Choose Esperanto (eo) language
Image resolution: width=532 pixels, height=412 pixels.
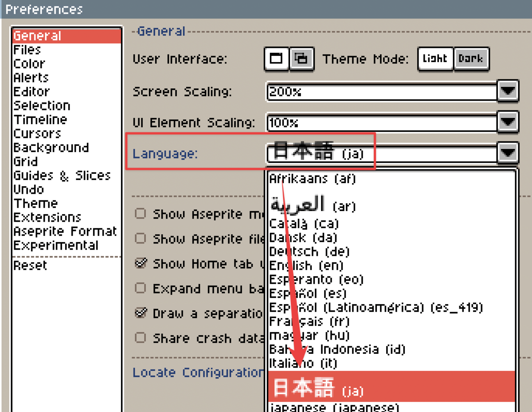(x=391, y=279)
